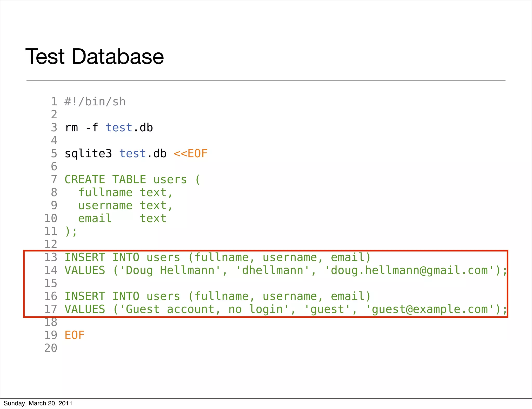Click the INSERT INTO statement on line 13
The height and width of the screenshot is (409, 532).
tap(218, 257)
